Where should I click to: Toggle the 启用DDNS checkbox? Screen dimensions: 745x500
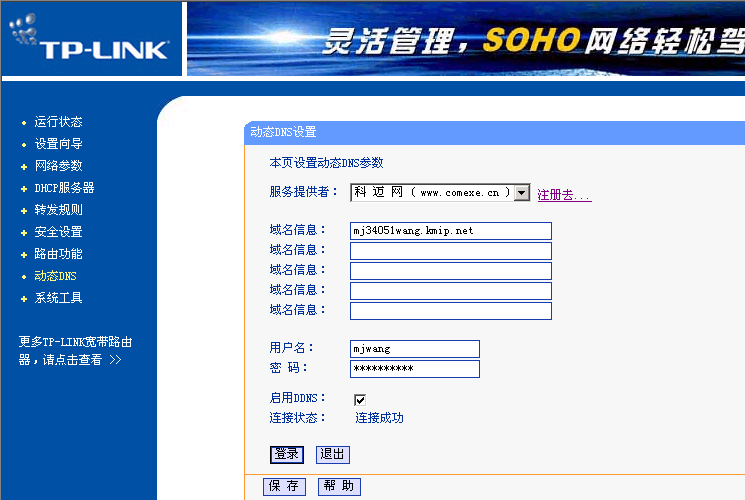click(360, 400)
